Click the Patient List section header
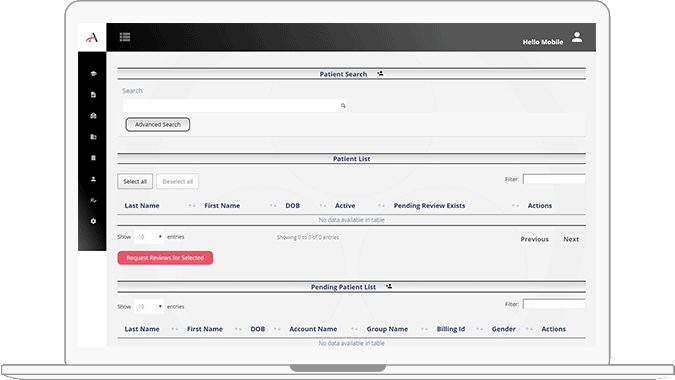Screen dimensions: 675x380 351,159
